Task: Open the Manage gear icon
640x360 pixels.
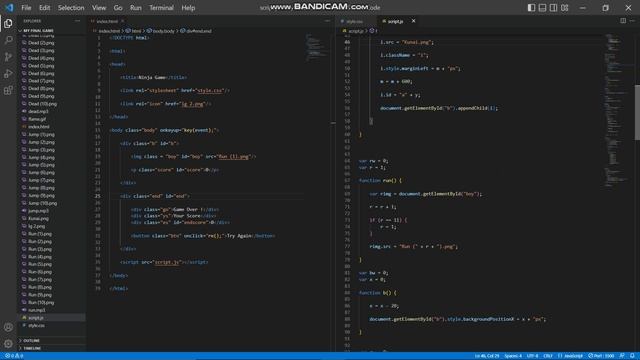Action: pos(8,344)
